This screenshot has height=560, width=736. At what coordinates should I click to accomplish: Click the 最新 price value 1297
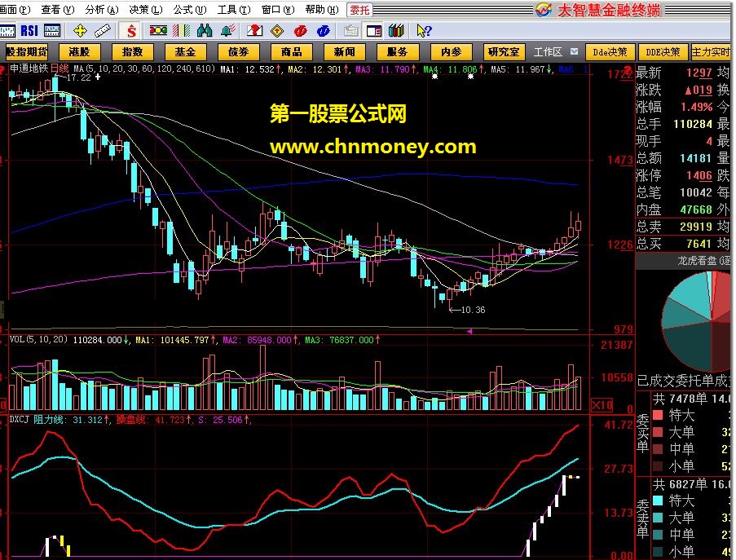699,73
